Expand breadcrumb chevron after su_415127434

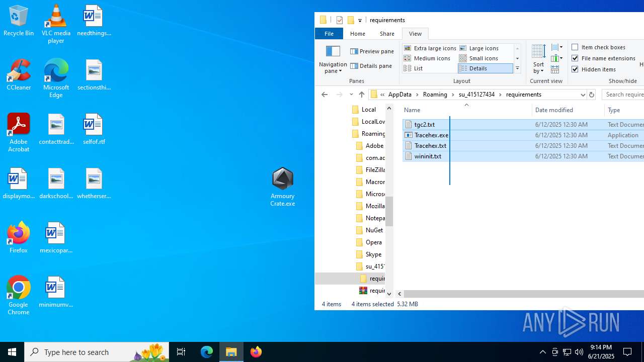click(x=500, y=95)
